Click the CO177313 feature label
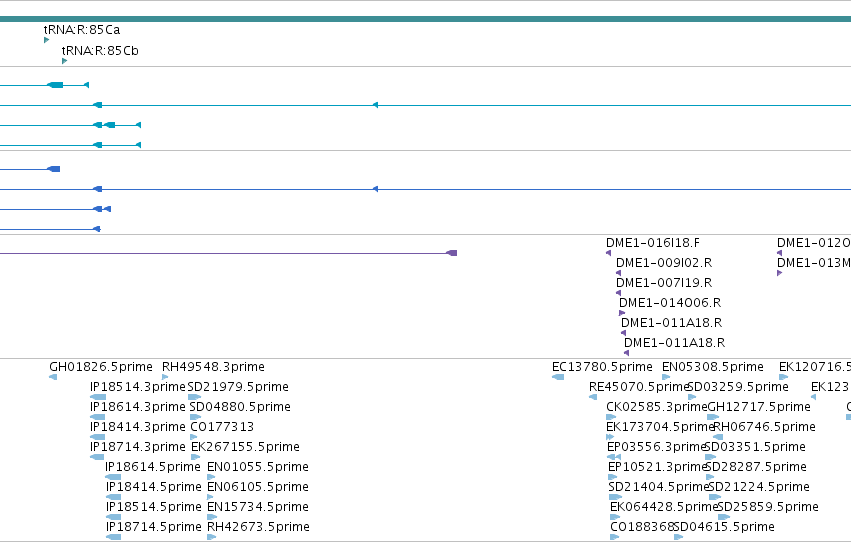 pyautogui.click(x=222, y=427)
